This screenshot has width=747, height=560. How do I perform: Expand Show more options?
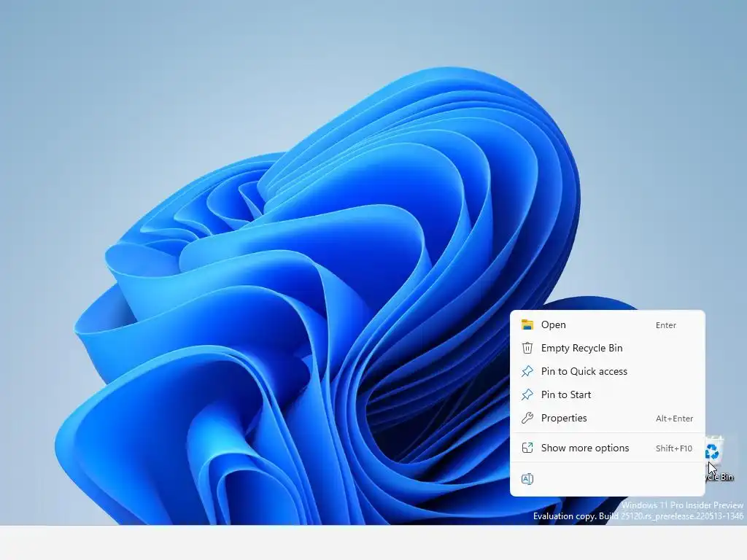click(x=607, y=448)
